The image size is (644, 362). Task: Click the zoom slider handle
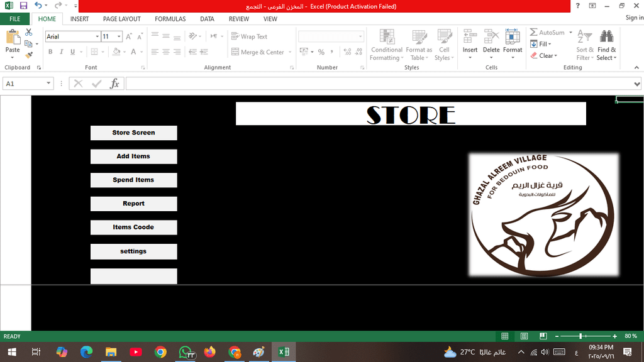point(580,336)
